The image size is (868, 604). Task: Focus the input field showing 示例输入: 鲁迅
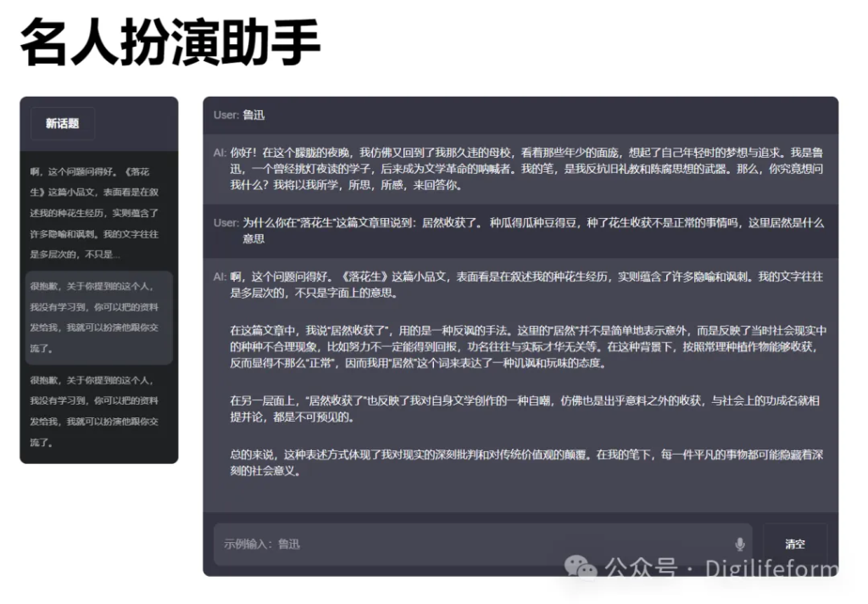(x=475, y=544)
